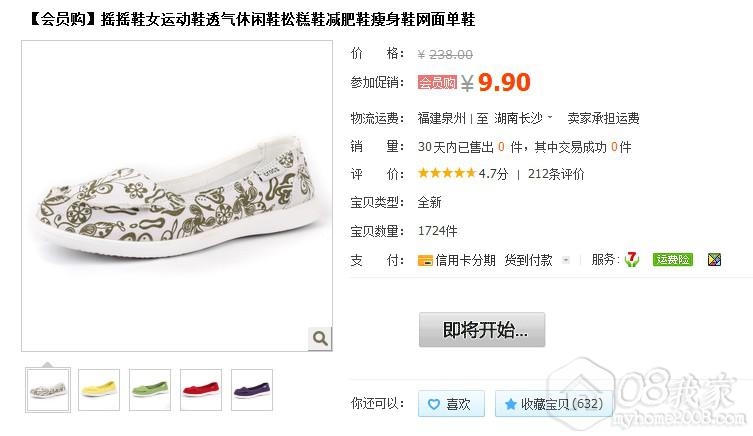The image size is (753, 436).
Task: Select the red shoe thumbnail
Action: (201, 390)
